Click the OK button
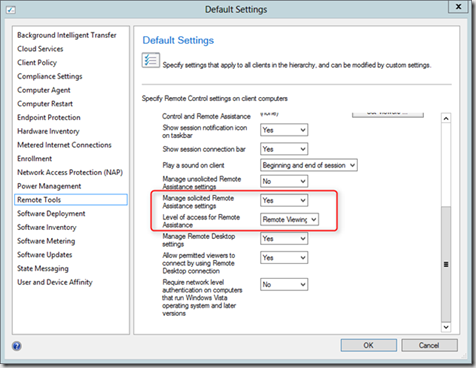Viewport: 476px width, 368px height. pyautogui.click(x=369, y=345)
